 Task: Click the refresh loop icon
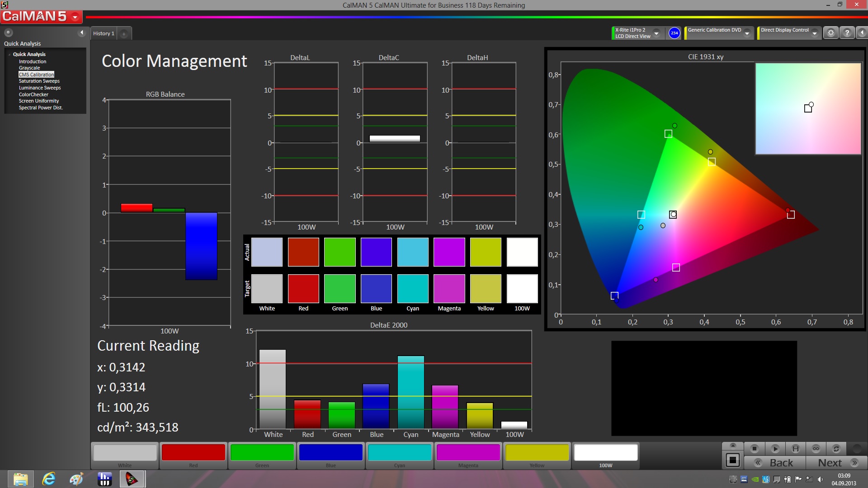tap(836, 449)
